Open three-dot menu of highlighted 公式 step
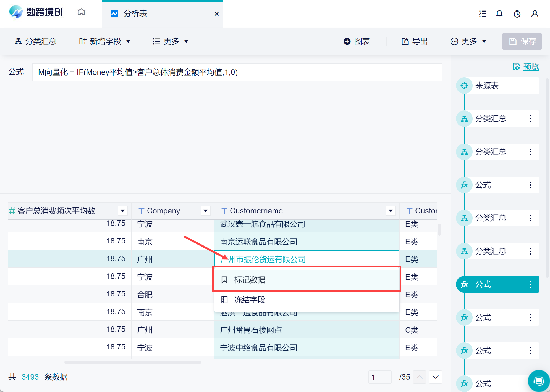The height and width of the screenshot is (392, 550). 530,284
